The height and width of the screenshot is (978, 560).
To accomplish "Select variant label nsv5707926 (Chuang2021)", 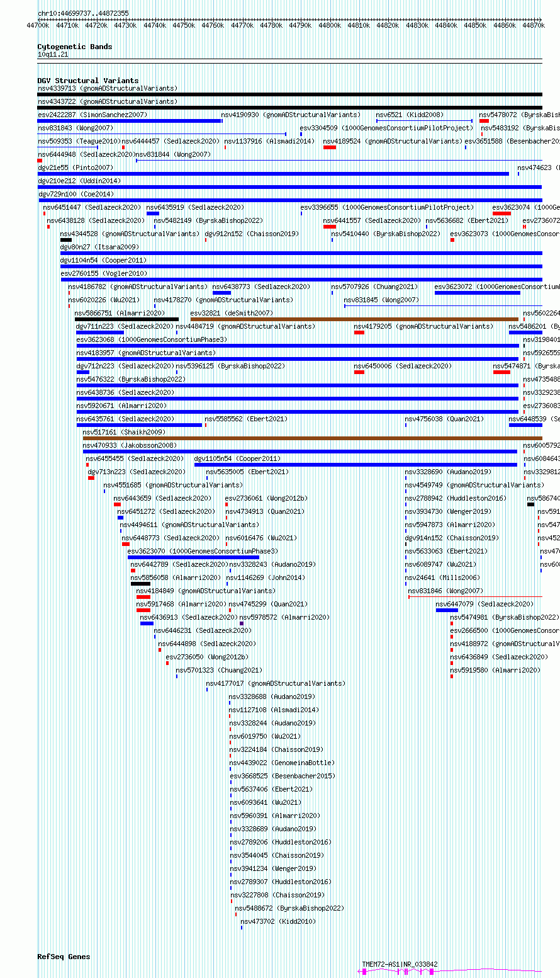I will click(x=374, y=287).
